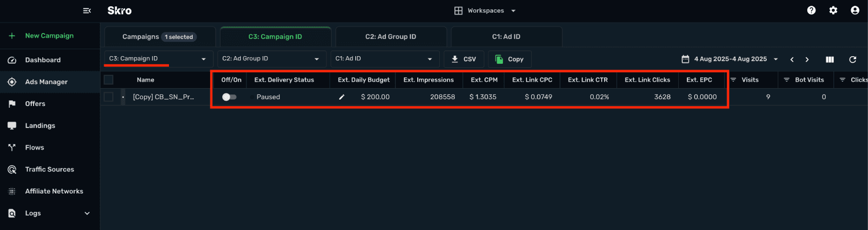Click the $ 0.0749 link CPC value
This screenshot has width=868, height=230.
click(538, 97)
